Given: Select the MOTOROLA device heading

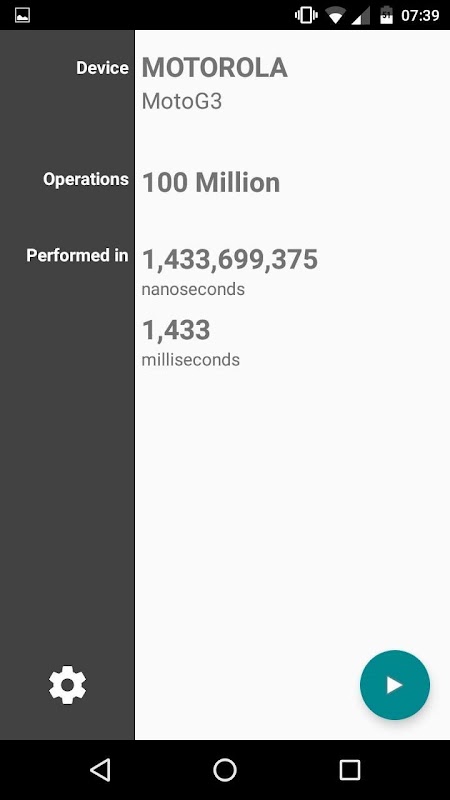Looking at the screenshot, I should click(x=214, y=68).
